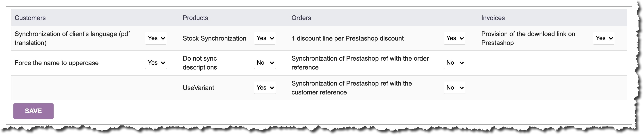Open the 1 discount line per Prestashop discount dropdown
This screenshot has width=644, height=135.
[x=454, y=38]
